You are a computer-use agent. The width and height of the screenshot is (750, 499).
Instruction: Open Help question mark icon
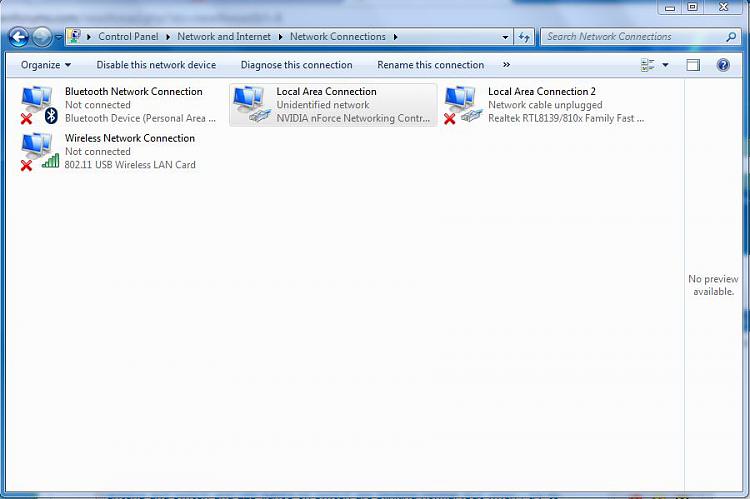point(723,65)
